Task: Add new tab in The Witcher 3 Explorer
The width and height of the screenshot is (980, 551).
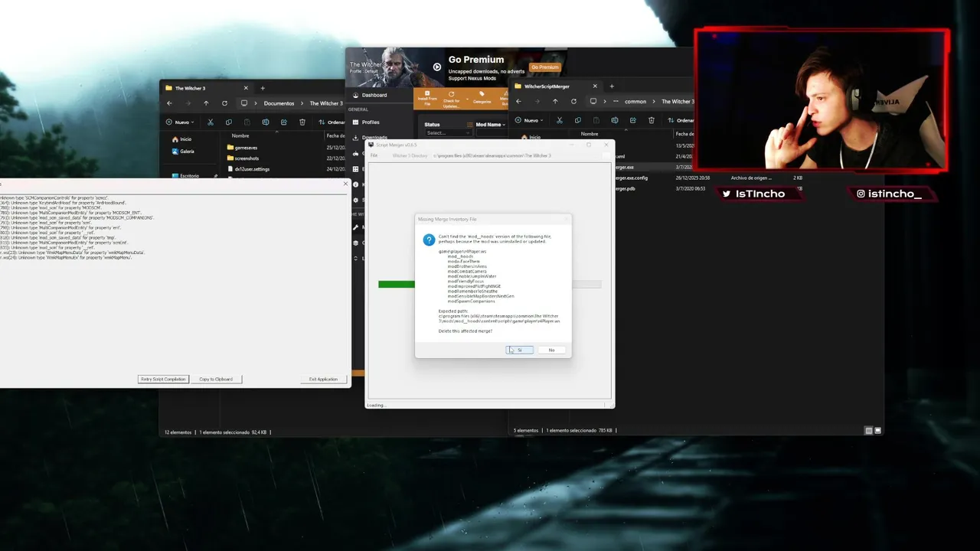Action: [263, 88]
